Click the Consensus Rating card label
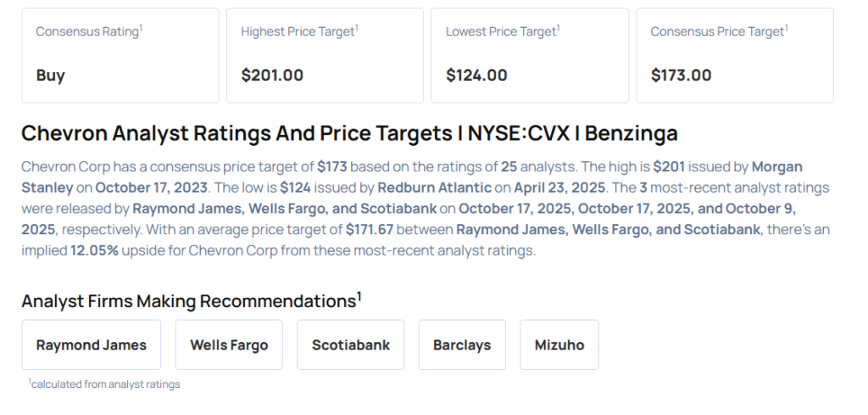This screenshot has height=415, width=868. [88, 31]
